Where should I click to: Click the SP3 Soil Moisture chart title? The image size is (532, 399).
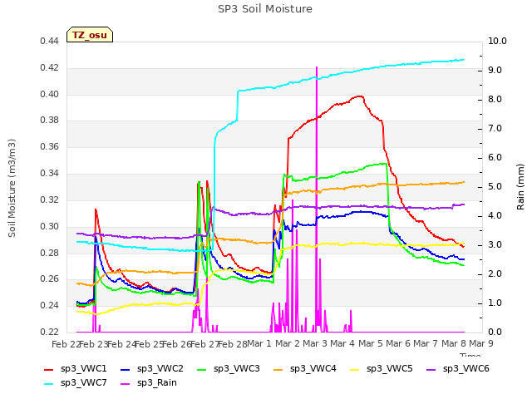click(x=265, y=9)
